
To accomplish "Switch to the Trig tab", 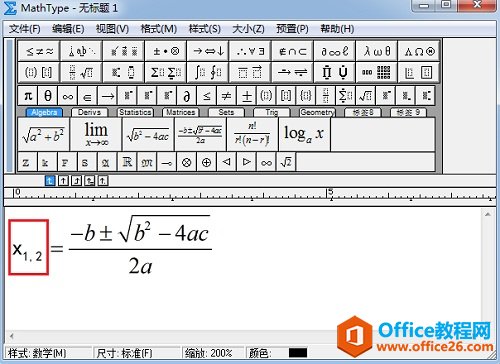I will [x=271, y=112].
